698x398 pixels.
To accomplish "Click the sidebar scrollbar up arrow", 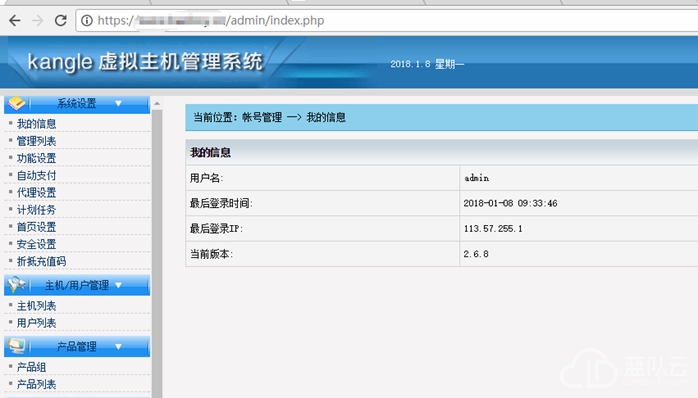I will pyautogui.click(x=157, y=103).
